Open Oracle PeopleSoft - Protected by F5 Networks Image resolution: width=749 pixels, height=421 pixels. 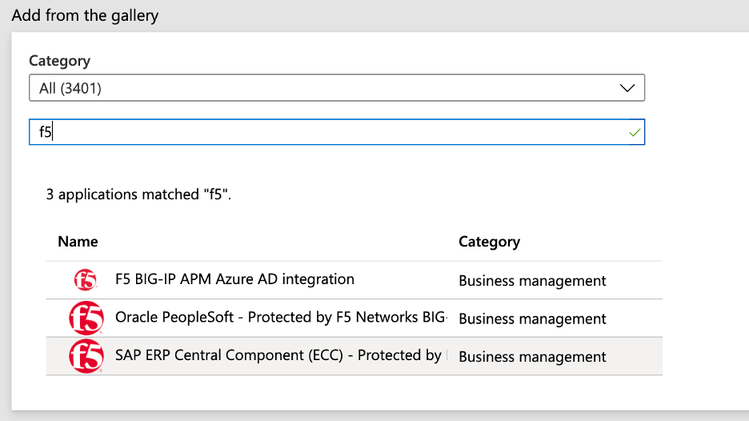280,318
